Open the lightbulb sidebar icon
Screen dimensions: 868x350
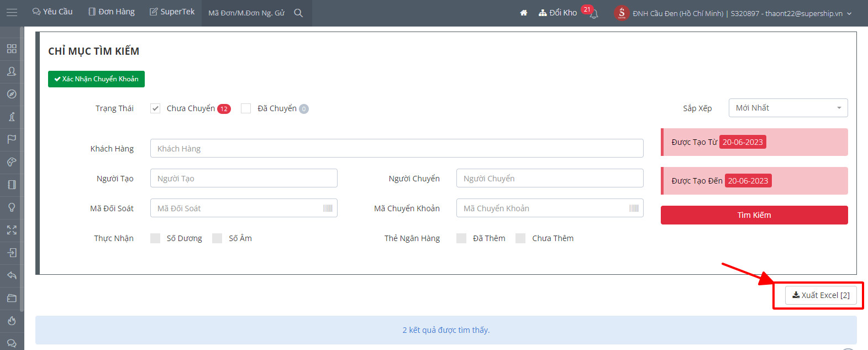pos(12,207)
